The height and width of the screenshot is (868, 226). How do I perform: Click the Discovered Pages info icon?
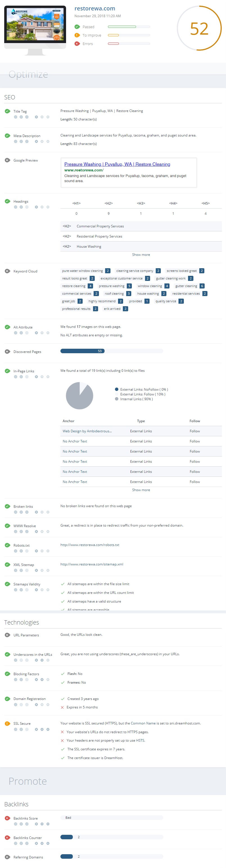coord(7,352)
